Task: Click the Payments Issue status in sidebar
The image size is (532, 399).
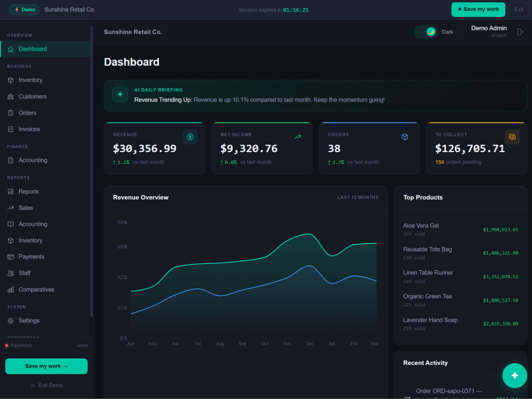Action: click(x=46, y=345)
